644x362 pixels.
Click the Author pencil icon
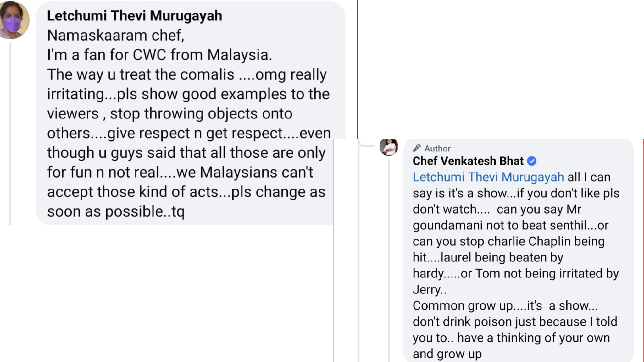pyautogui.click(x=417, y=148)
